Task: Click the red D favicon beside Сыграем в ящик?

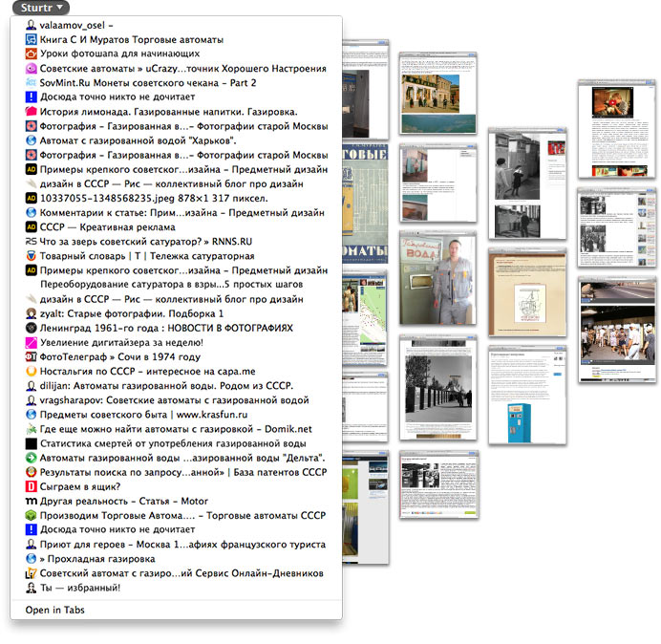Action: [x=31, y=486]
